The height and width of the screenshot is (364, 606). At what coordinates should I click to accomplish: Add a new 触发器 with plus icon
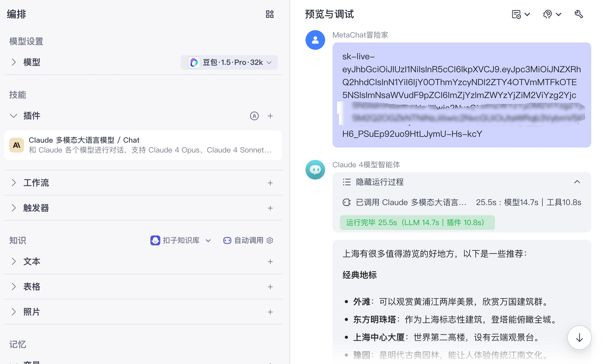270,208
